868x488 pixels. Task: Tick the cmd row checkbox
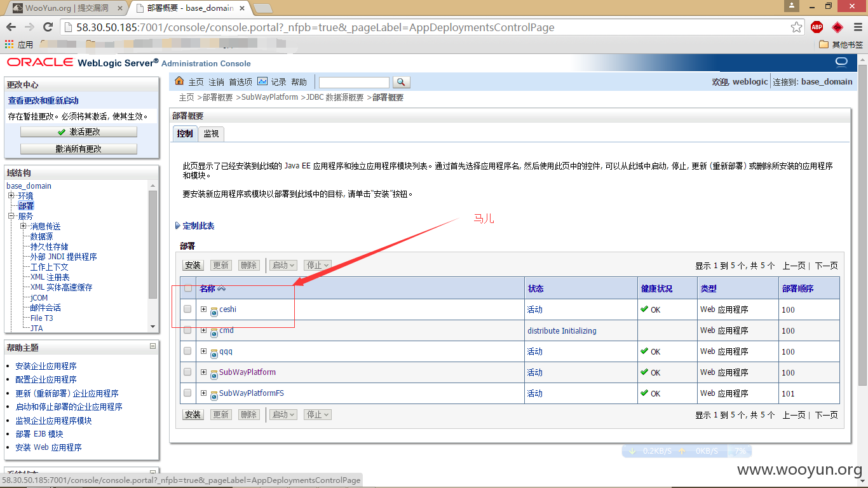point(187,330)
